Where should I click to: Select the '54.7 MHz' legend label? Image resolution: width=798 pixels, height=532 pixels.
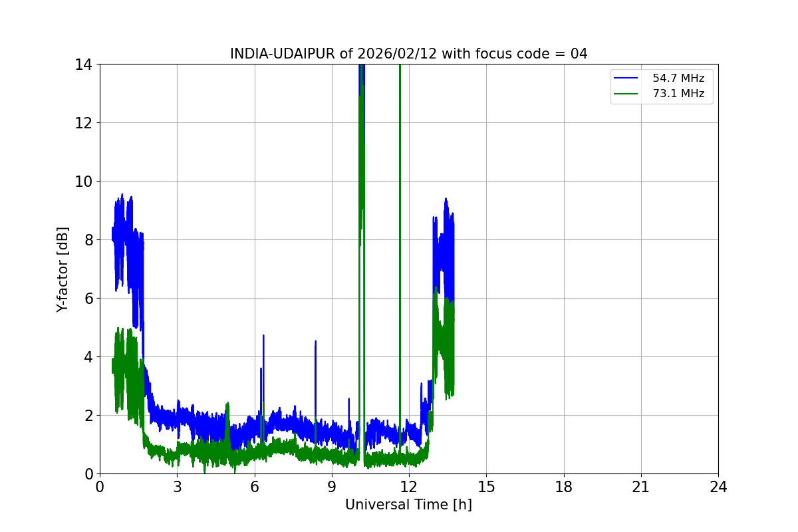pos(678,78)
